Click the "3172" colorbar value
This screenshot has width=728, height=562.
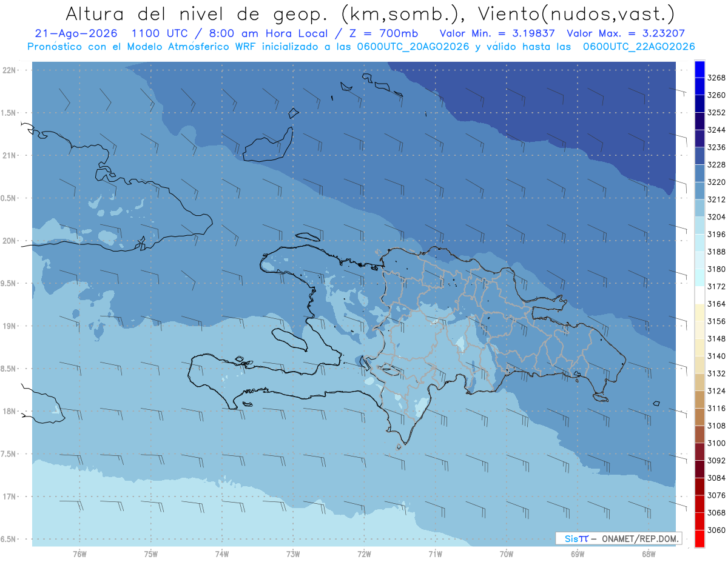pos(716,286)
